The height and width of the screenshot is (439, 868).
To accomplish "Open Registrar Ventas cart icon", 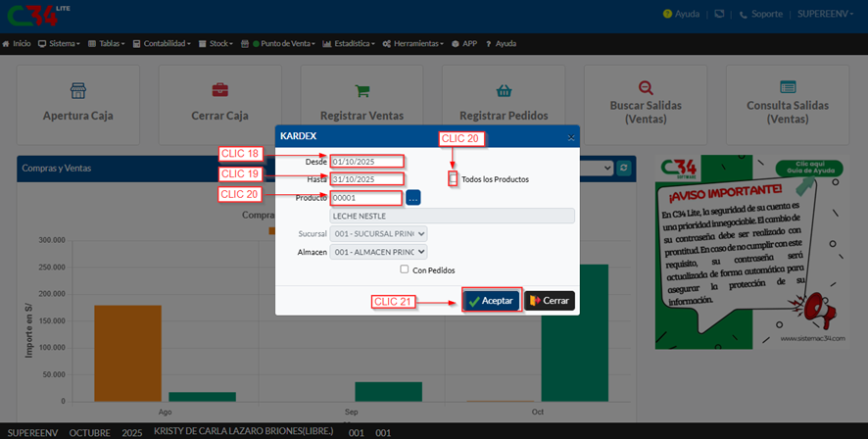I will click(362, 90).
